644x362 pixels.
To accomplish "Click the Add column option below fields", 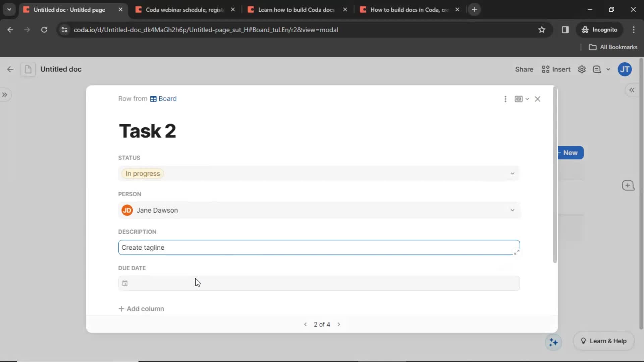I will coord(142,308).
